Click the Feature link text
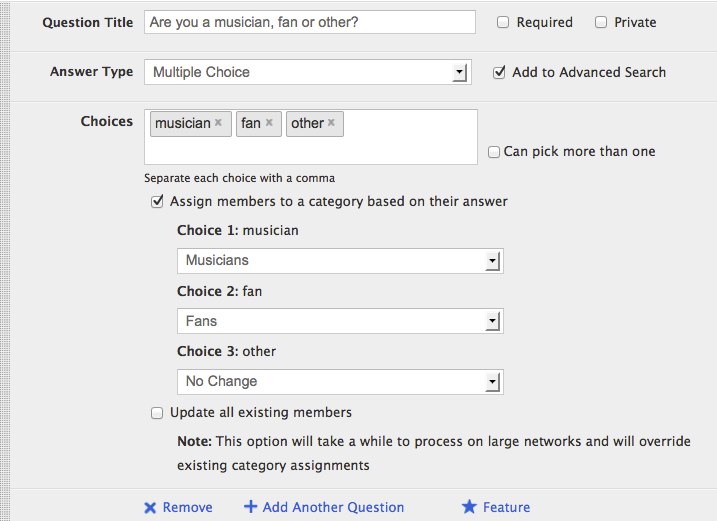This screenshot has height=521, width=717. pos(506,507)
